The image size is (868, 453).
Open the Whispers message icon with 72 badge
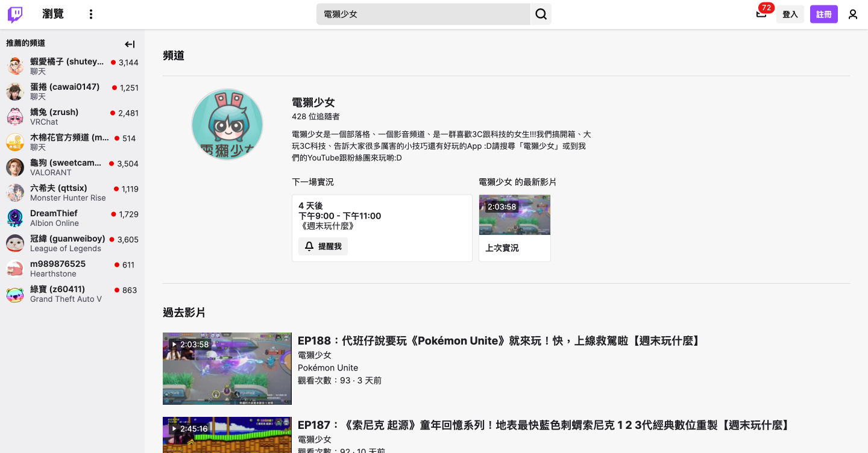pos(762,13)
